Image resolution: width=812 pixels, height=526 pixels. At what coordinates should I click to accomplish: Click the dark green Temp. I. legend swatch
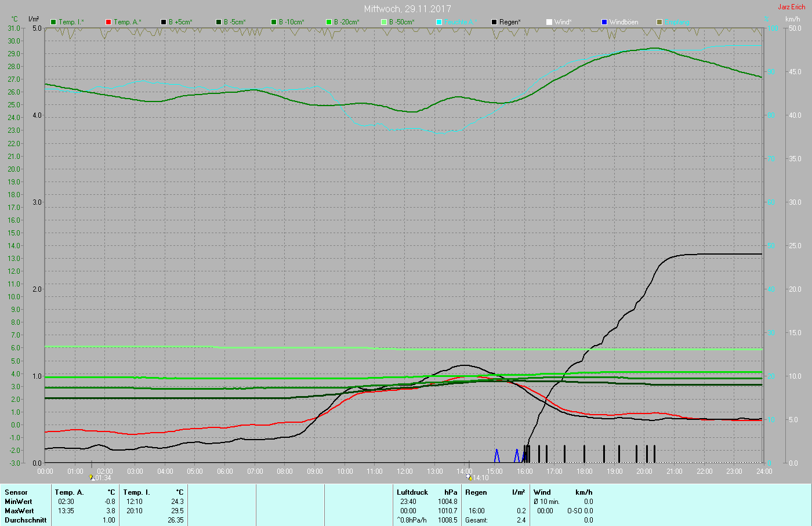pos(54,22)
